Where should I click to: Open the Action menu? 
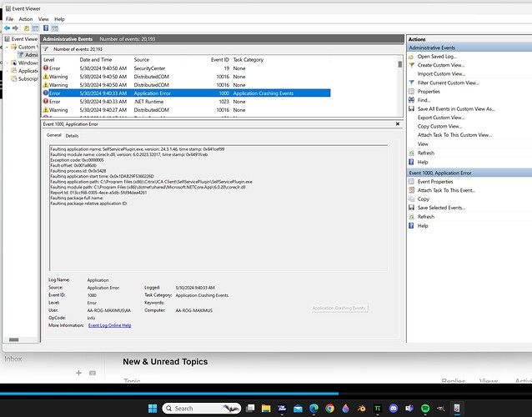coord(26,19)
